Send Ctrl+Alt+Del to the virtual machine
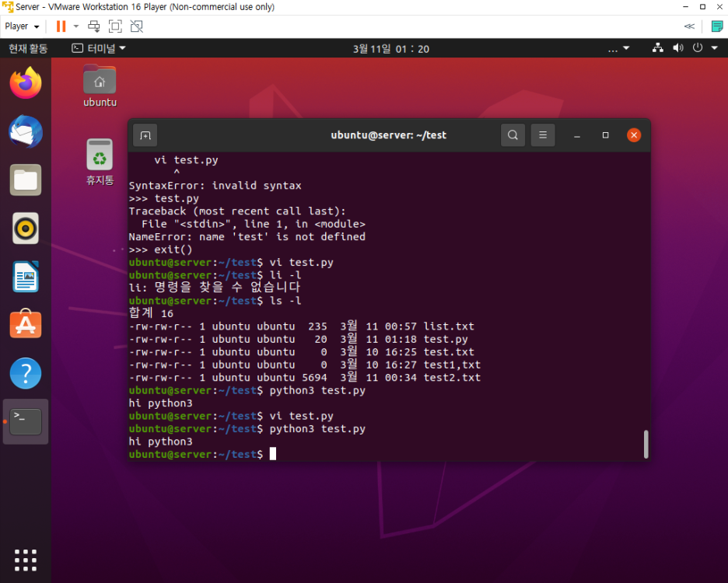Viewport: 728px width, 583px height. pos(94,26)
